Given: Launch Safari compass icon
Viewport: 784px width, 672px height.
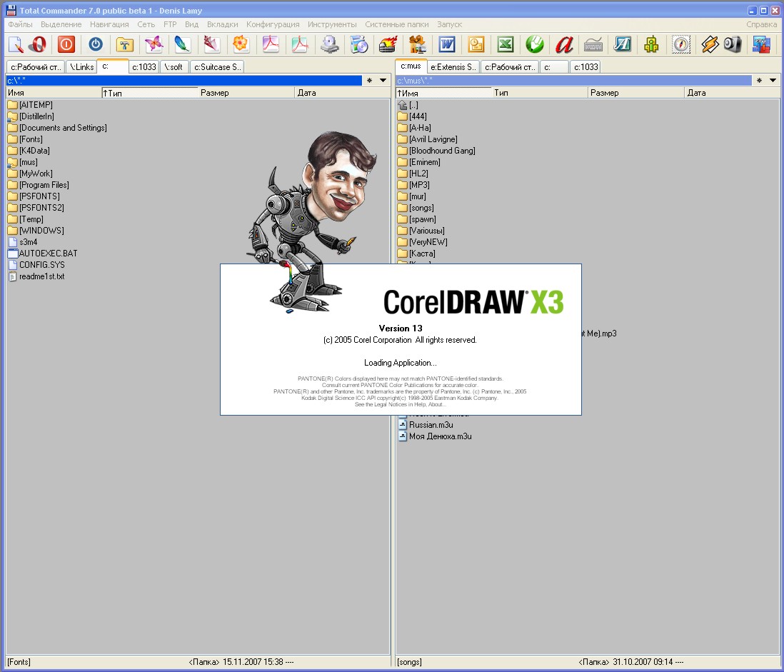Looking at the screenshot, I should (x=681, y=44).
